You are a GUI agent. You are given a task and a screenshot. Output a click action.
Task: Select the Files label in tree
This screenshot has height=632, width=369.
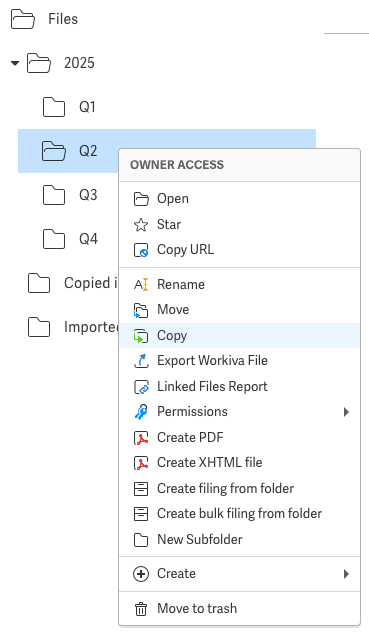point(63,19)
